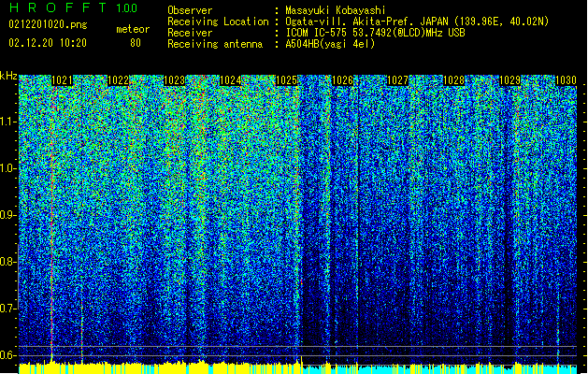Click the 0.8 frequency axis label
Screen dimensions: 588x374
pyautogui.click(x=7, y=262)
